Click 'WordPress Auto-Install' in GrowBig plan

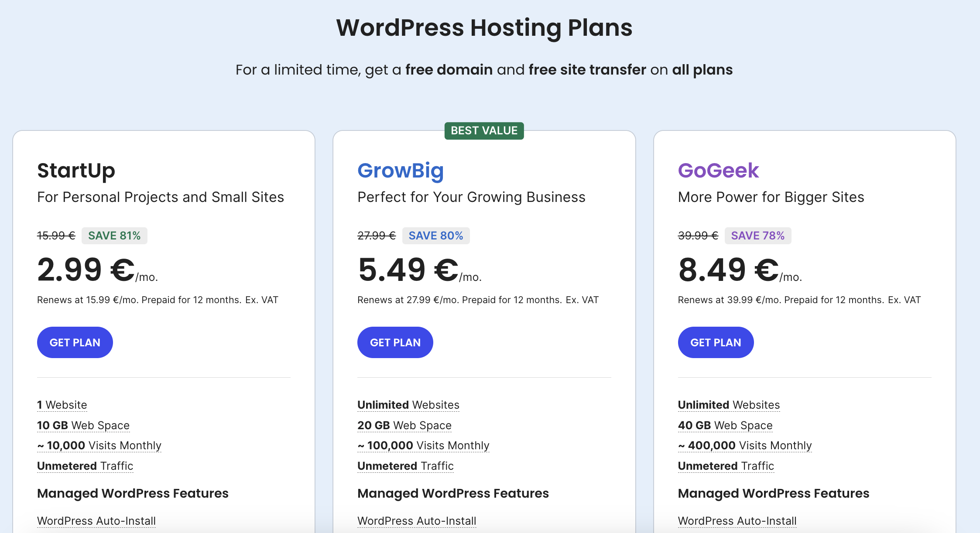tap(417, 521)
